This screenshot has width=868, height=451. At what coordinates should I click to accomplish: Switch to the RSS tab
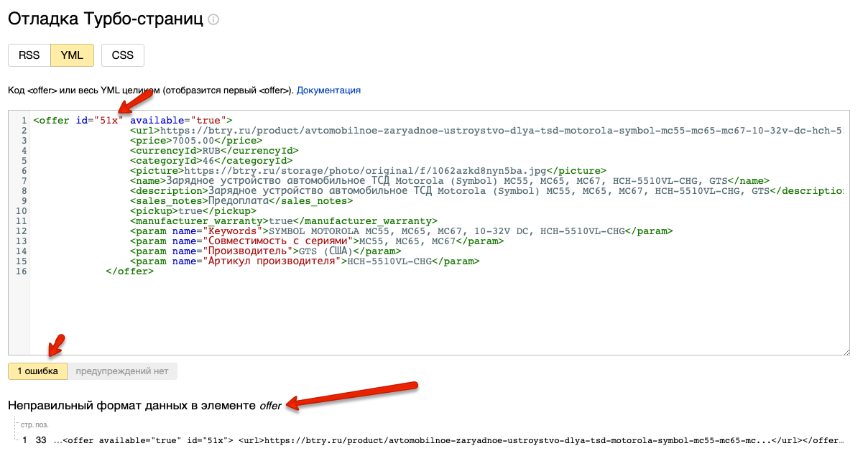(x=29, y=55)
